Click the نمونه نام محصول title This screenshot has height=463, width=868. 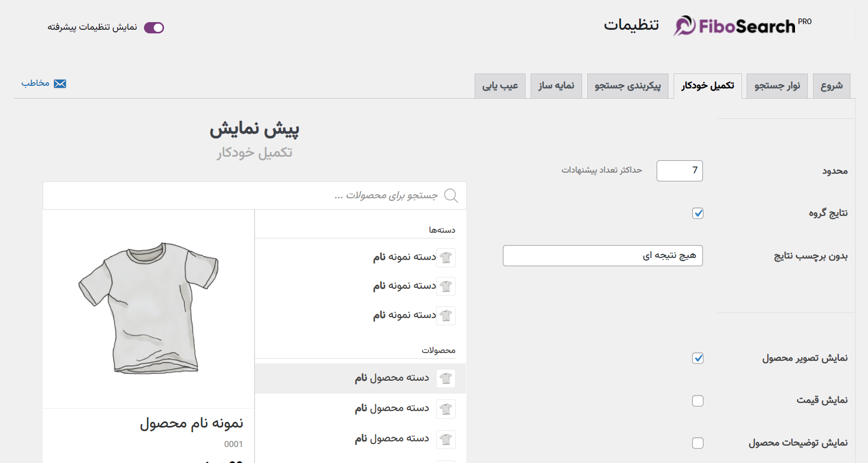click(191, 423)
